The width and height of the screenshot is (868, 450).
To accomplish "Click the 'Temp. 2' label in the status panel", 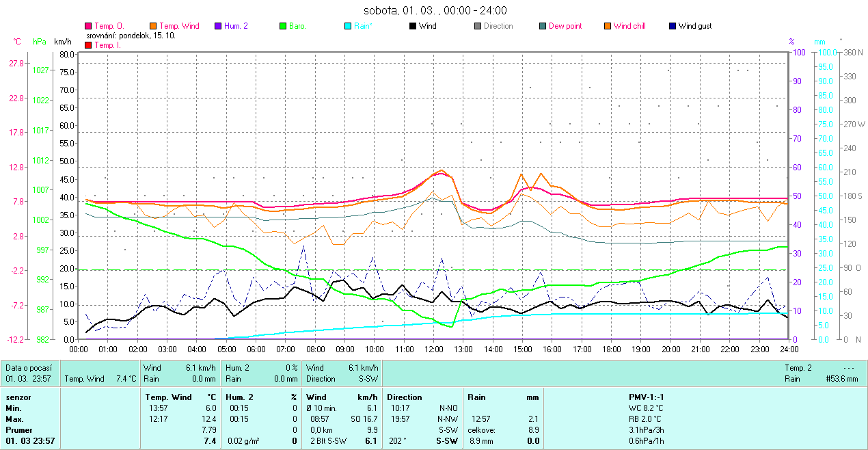I will point(799,368).
